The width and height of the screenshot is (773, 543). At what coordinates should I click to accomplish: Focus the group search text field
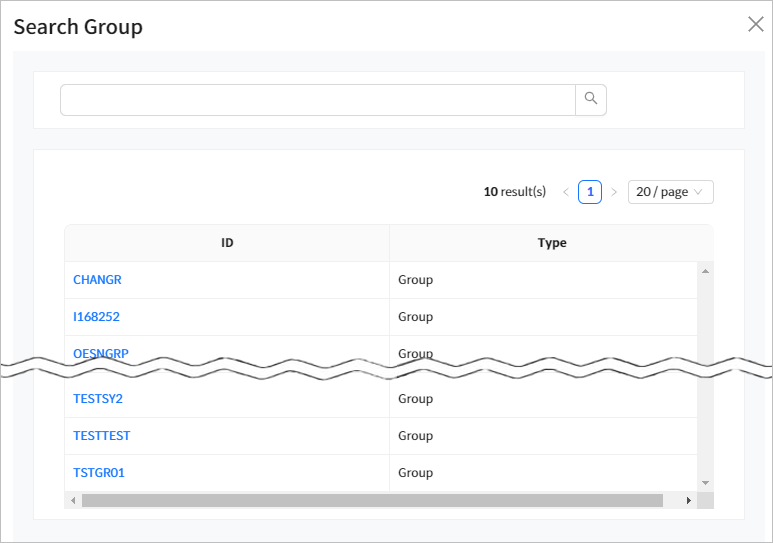(317, 100)
